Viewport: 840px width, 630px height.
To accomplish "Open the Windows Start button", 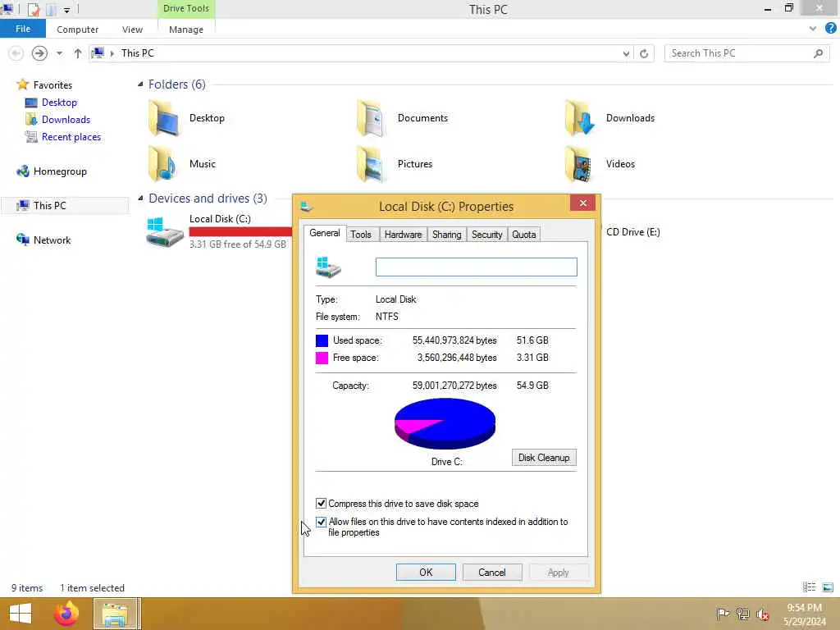I will 21,614.
